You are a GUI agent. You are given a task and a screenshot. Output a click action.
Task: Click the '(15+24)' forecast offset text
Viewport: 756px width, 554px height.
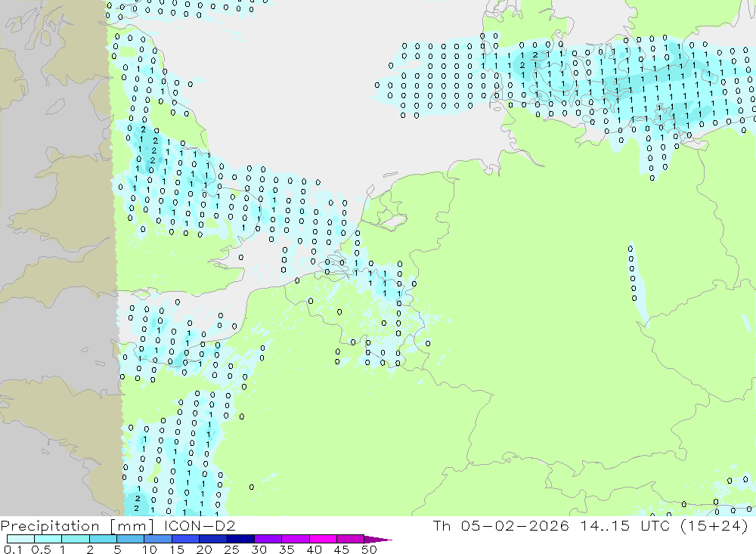click(714, 526)
